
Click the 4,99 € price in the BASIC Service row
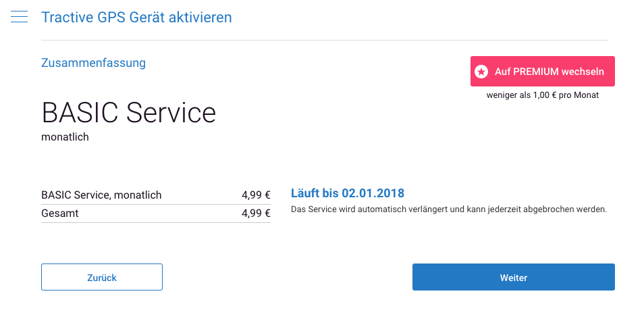(x=256, y=195)
